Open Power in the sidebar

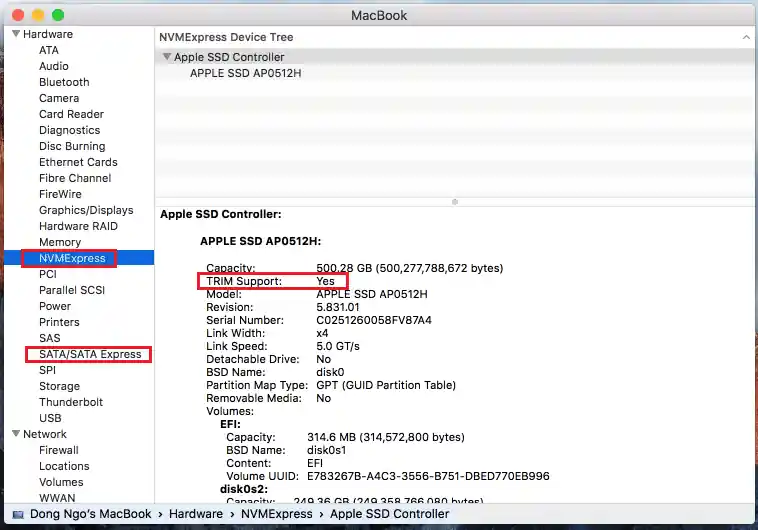click(55, 306)
